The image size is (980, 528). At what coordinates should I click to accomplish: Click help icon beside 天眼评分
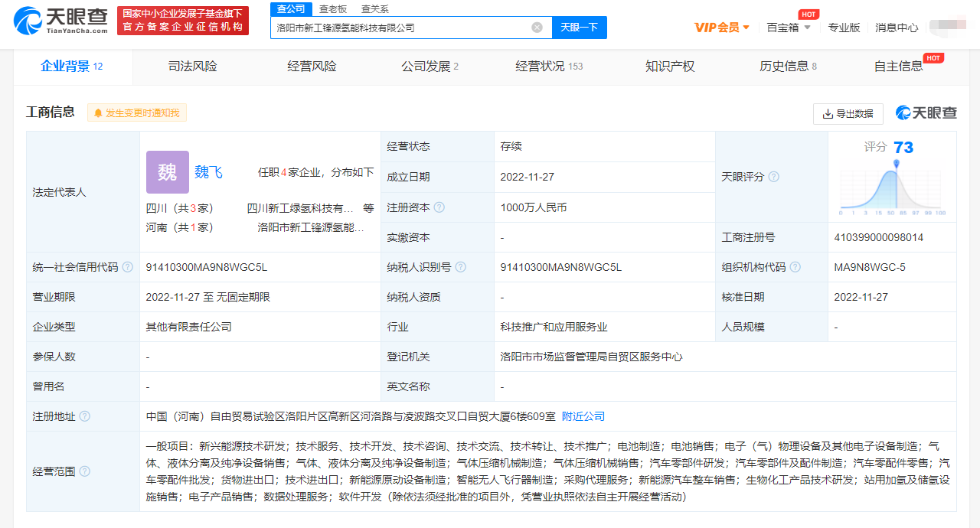773,177
